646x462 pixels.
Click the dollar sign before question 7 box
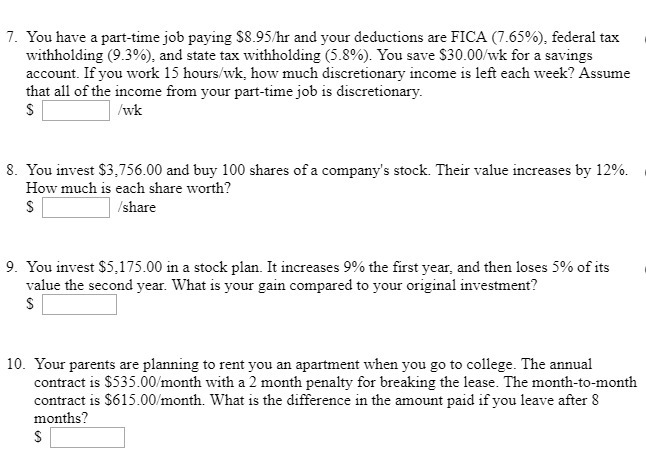click(x=30, y=110)
